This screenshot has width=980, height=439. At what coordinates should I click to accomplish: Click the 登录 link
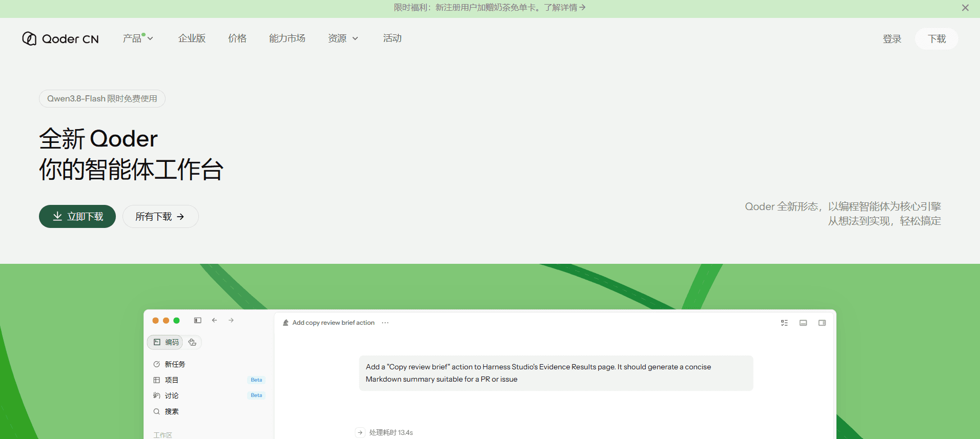click(892, 39)
